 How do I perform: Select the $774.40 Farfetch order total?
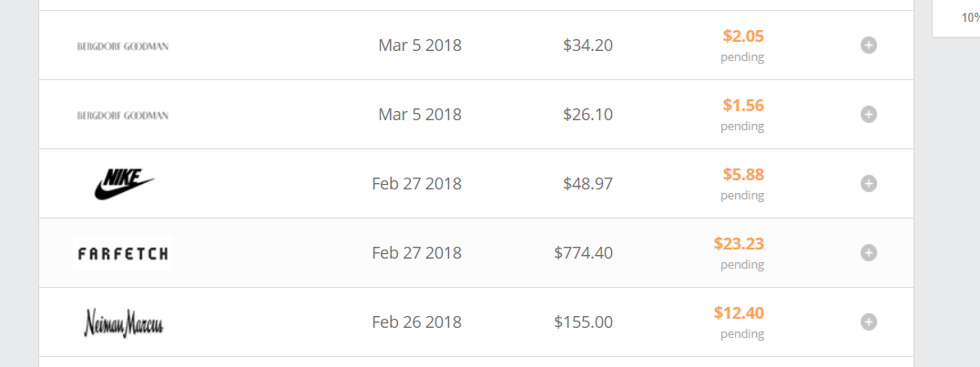583,253
